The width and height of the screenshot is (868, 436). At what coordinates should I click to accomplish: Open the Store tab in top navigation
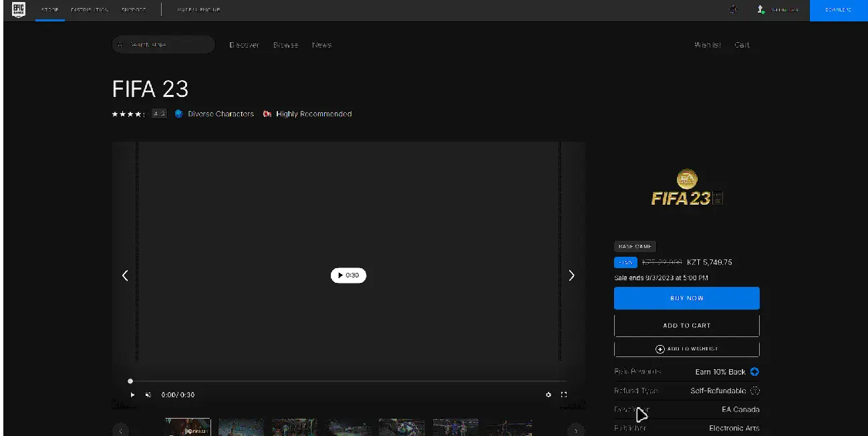tap(50, 10)
